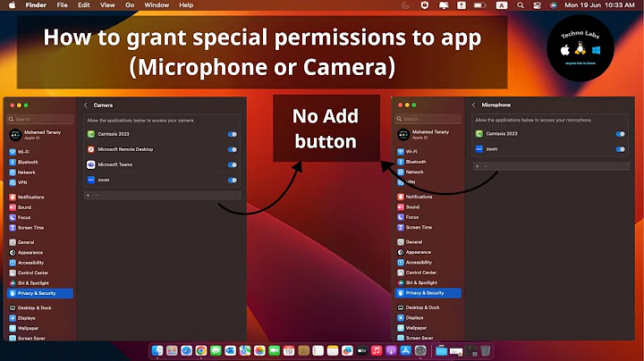Toggle zoom camera access switch
The image size is (644, 361).
tap(233, 180)
